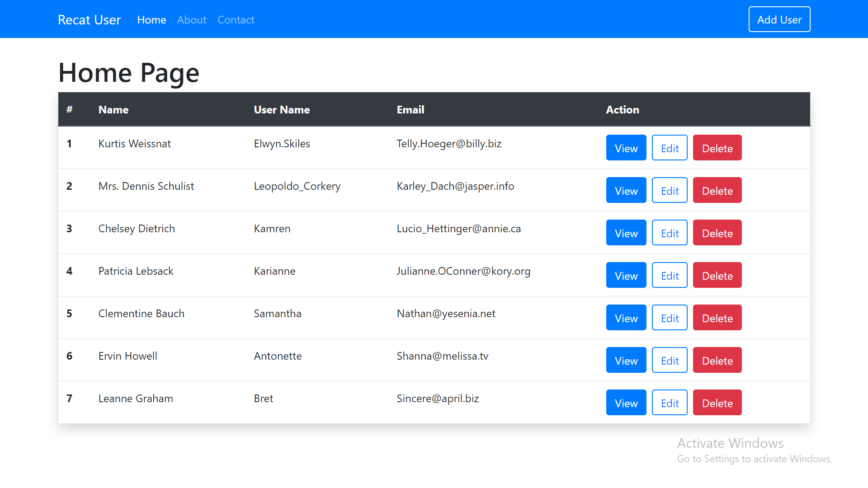The image size is (868, 488).
Task: Edit Chelsey Dietrich's entry
Action: 669,233
